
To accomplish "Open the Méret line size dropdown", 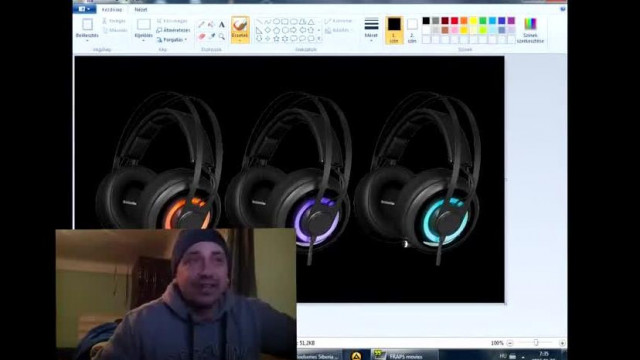I will [371, 30].
